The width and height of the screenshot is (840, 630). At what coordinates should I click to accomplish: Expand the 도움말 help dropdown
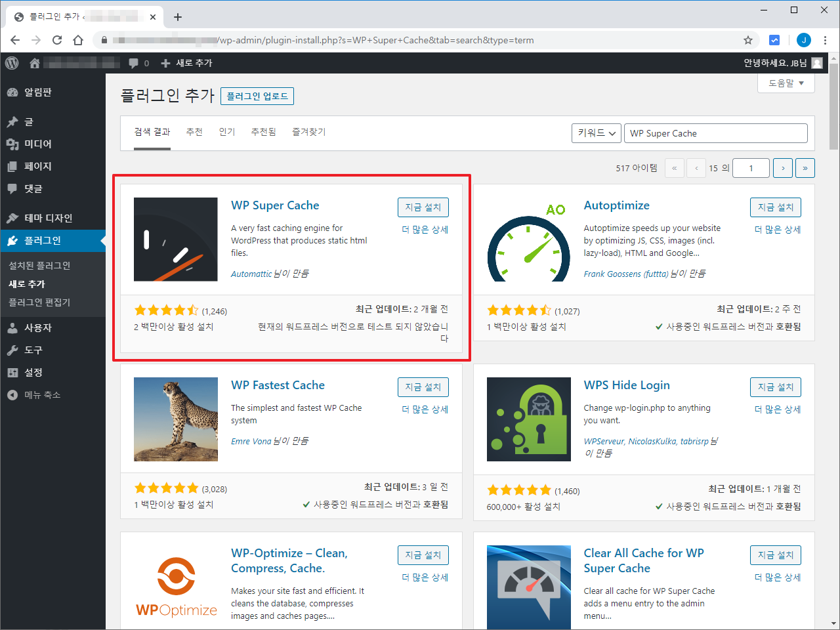coord(786,83)
